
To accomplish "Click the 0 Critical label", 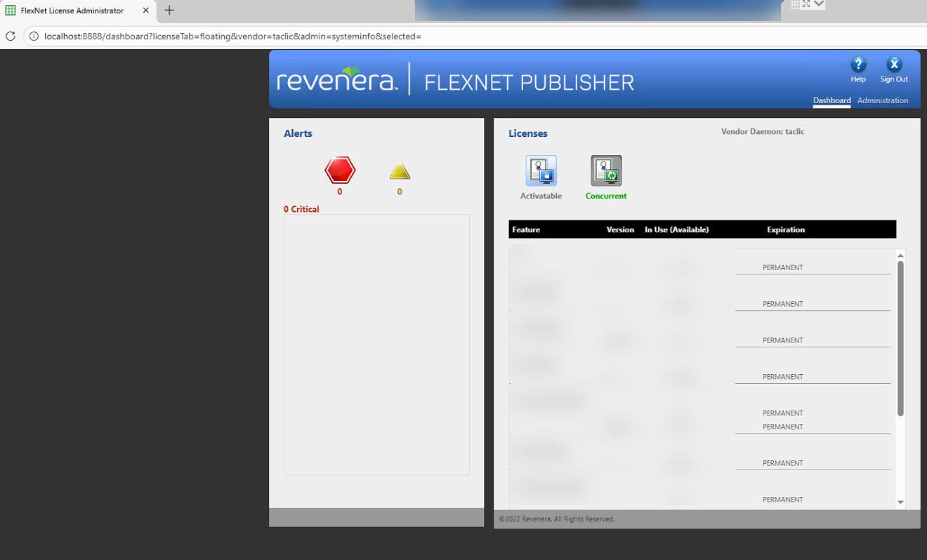I will tap(301, 209).
